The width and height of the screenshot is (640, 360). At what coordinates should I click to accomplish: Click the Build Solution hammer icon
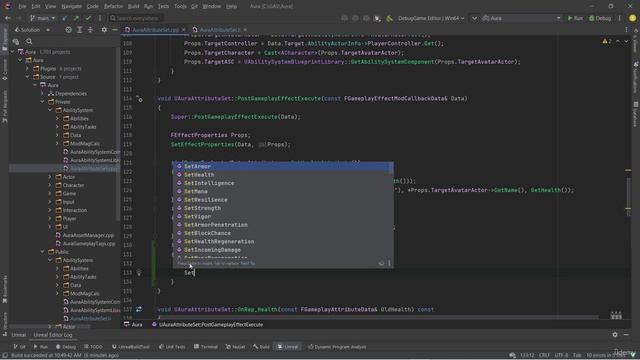389,18
